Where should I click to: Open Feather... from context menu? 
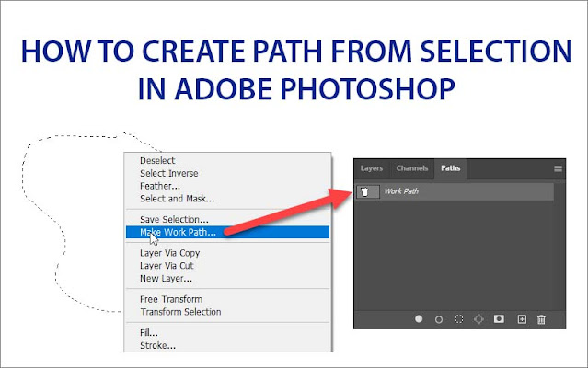point(160,186)
